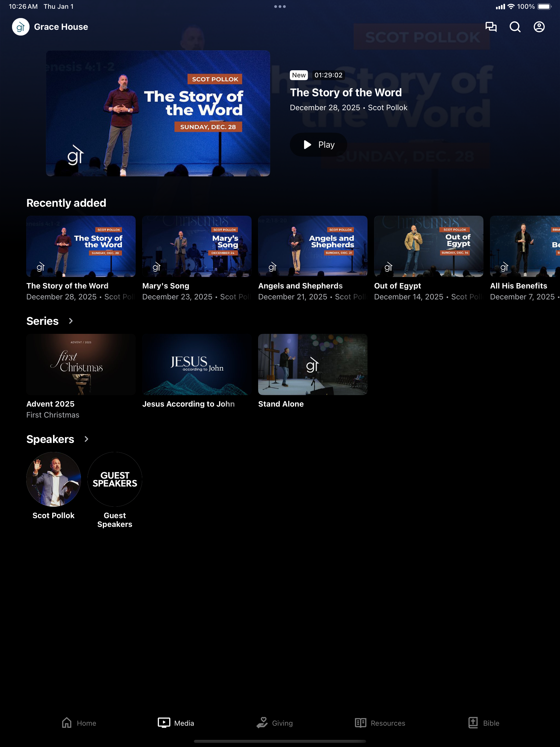The height and width of the screenshot is (747, 560).
Task: Switch to the Bible tab
Action: click(x=484, y=723)
